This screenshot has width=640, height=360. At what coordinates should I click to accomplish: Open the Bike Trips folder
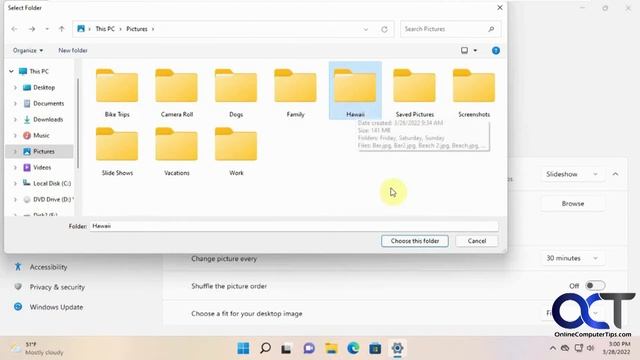click(x=117, y=93)
